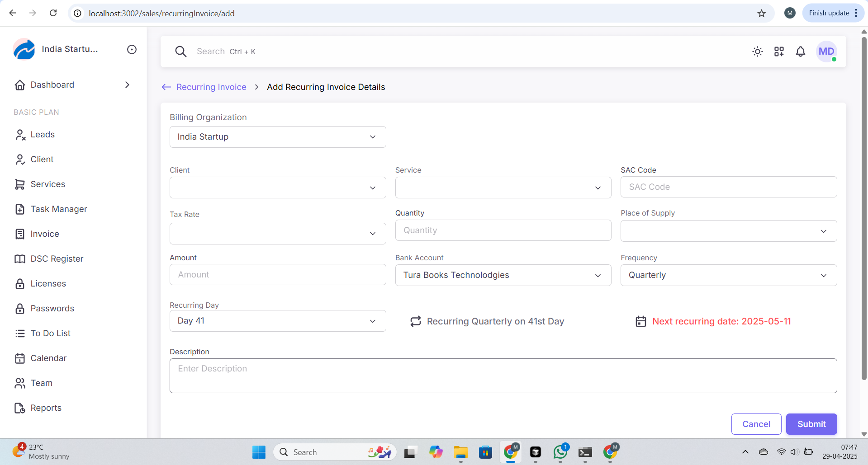The image size is (868, 465).
Task: Click the back arrow beside Recurring Invoice
Action: click(166, 87)
